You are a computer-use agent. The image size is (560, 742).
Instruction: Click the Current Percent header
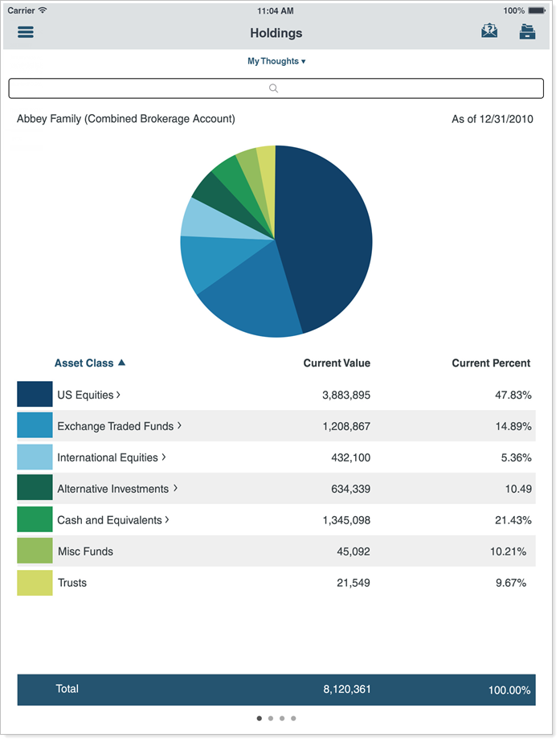[x=491, y=363]
